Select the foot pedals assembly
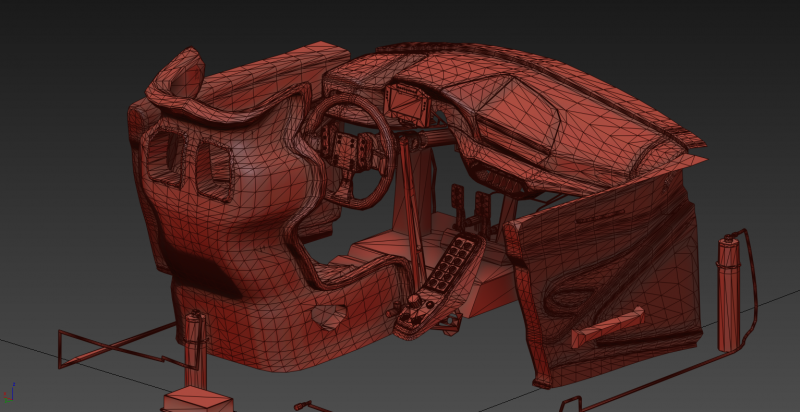The height and width of the screenshot is (412, 800). (472, 208)
